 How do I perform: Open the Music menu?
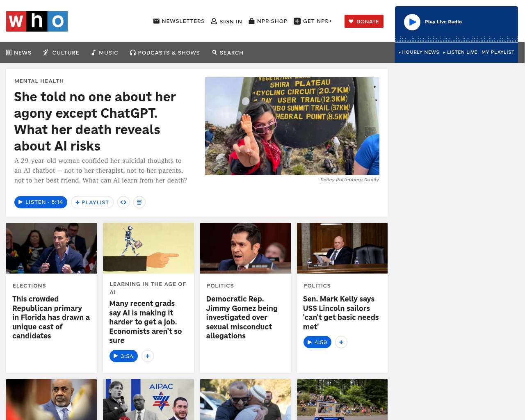105,52
